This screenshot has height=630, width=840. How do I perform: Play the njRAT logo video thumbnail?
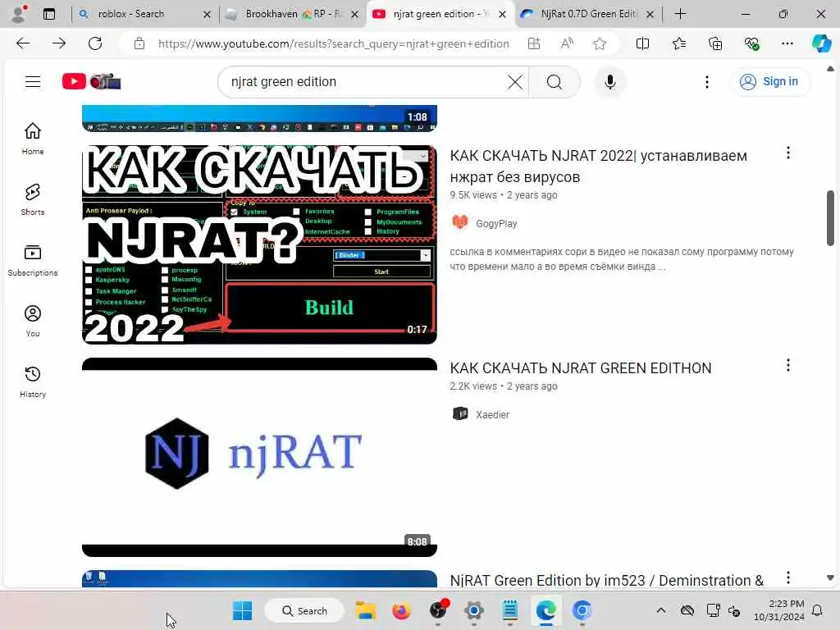pyautogui.click(x=259, y=457)
